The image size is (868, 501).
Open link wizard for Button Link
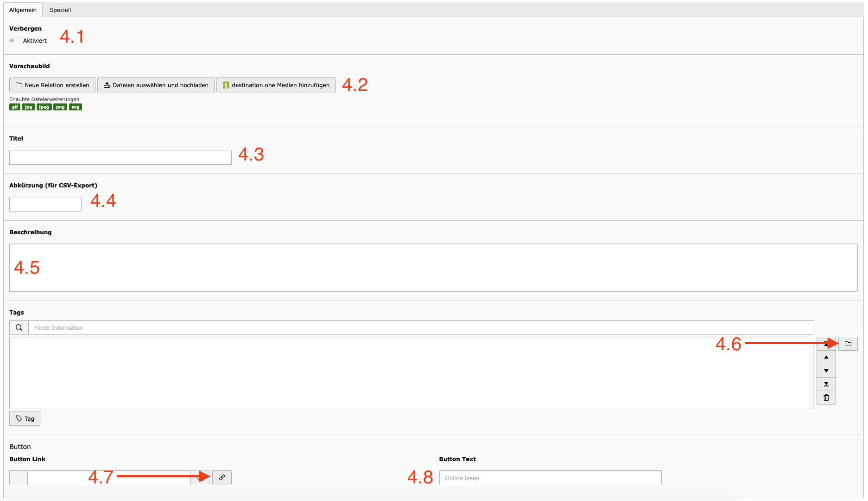222,477
